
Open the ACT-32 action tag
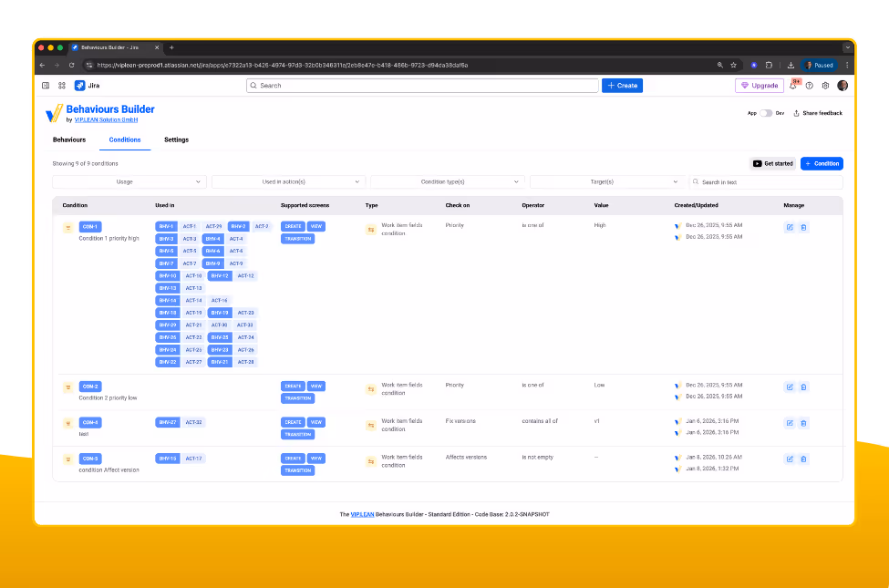pyautogui.click(x=194, y=422)
